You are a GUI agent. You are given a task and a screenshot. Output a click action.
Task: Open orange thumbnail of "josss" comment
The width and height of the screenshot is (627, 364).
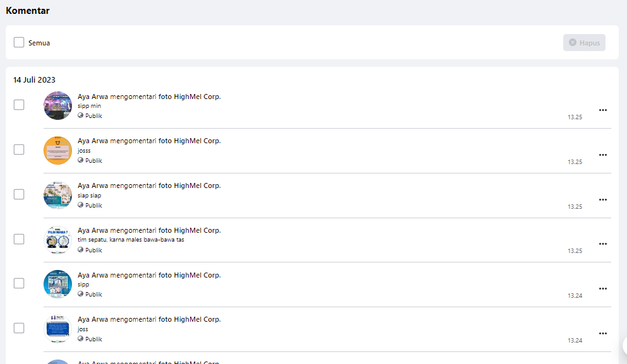(57, 150)
